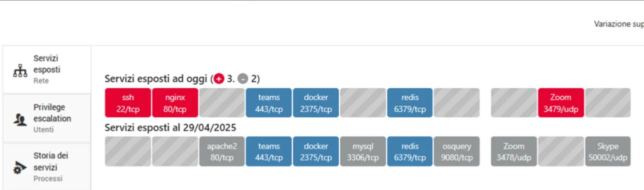
Task: Click the gray osquery 9080/tcp tile
Action: pos(457,151)
